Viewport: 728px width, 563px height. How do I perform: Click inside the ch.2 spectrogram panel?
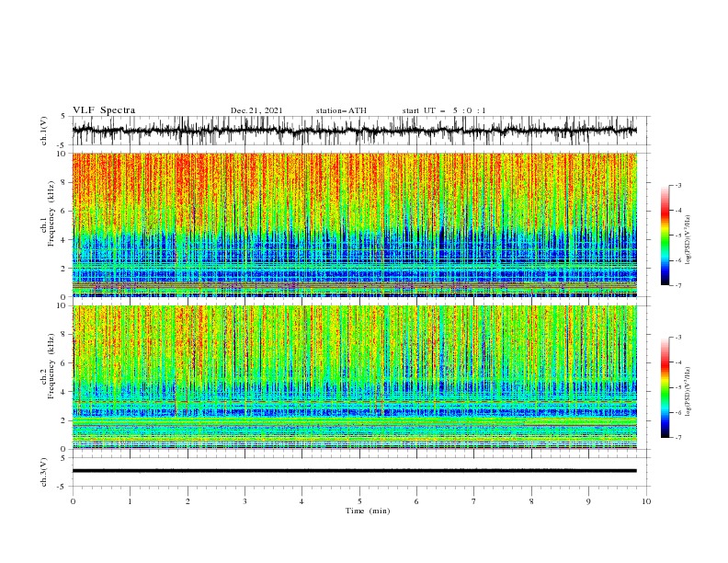point(354,377)
